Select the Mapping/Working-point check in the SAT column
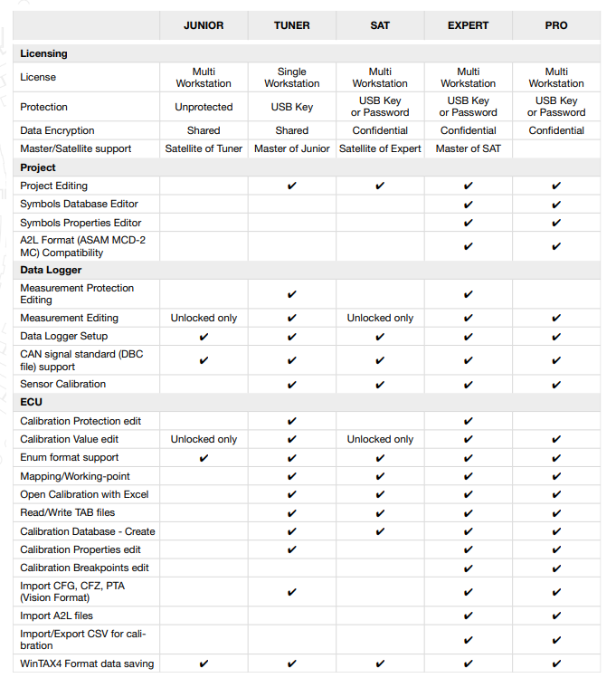 tap(380, 477)
